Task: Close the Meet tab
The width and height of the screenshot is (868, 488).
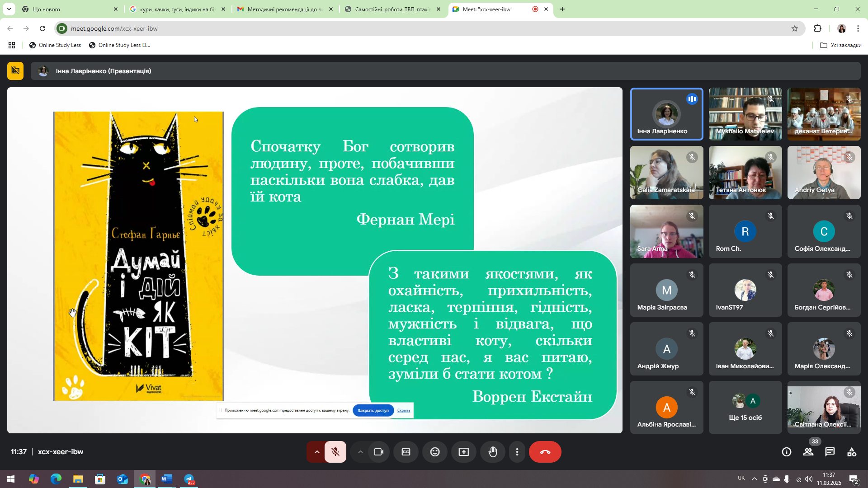Action: (x=546, y=9)
